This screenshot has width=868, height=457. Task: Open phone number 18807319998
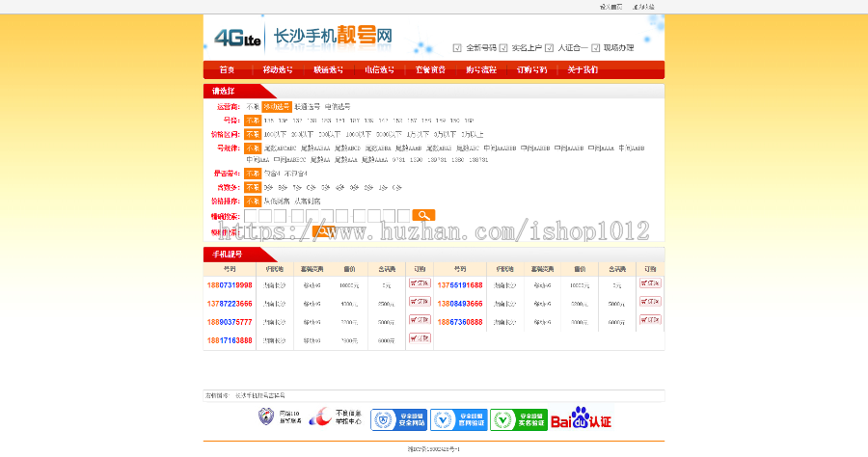coord(230,285)
